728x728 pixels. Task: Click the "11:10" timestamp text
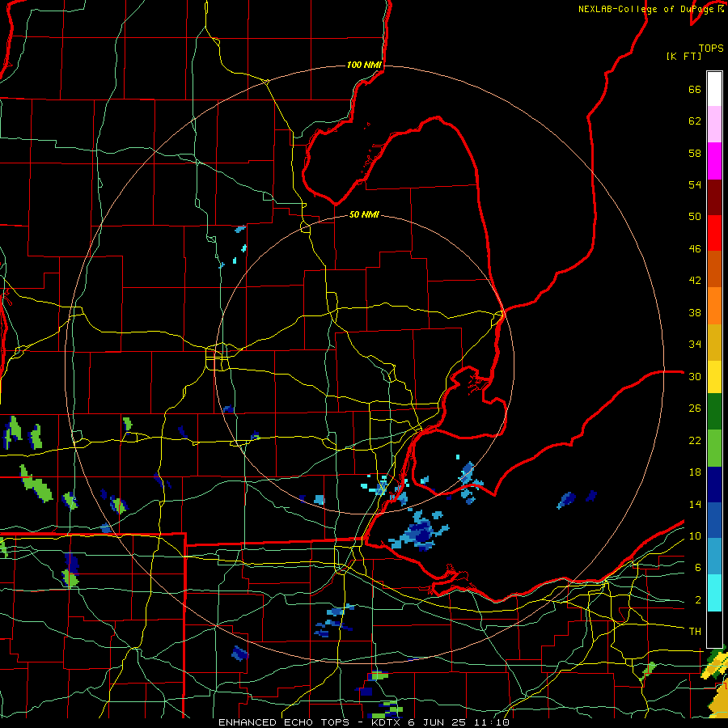click(491, 722)
